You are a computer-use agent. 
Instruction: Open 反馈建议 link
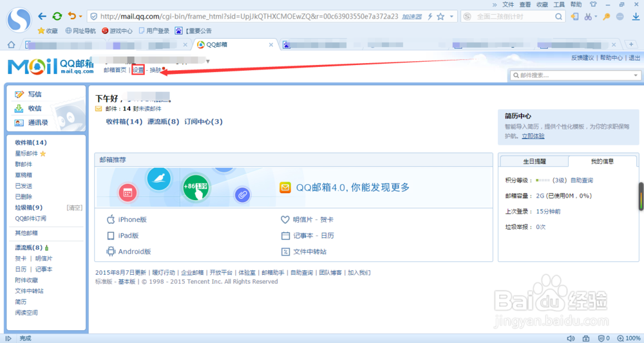tap(582, 58)
